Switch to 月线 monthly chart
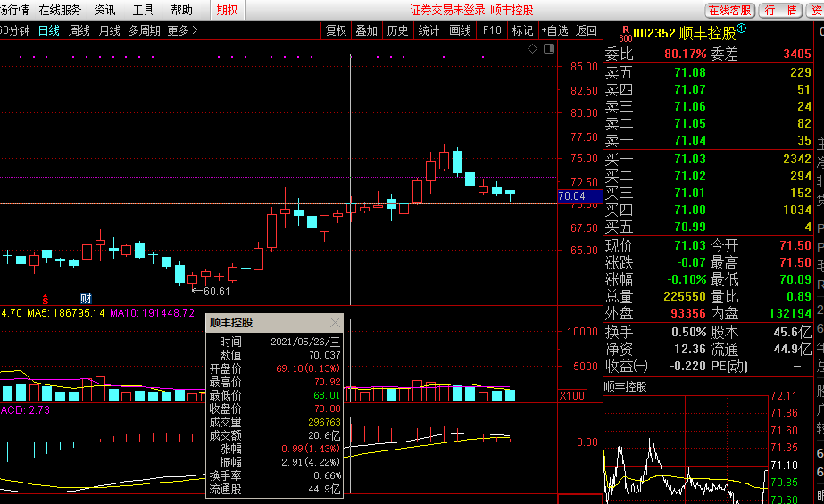The width and height of the screenshot is (824, 504). tap(110, 31)
